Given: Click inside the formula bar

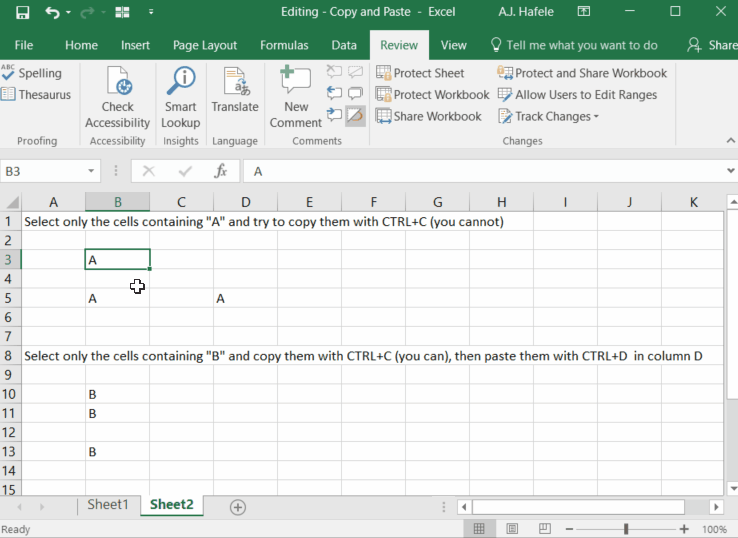Looking at the screenshot, I should coord(484,171).
